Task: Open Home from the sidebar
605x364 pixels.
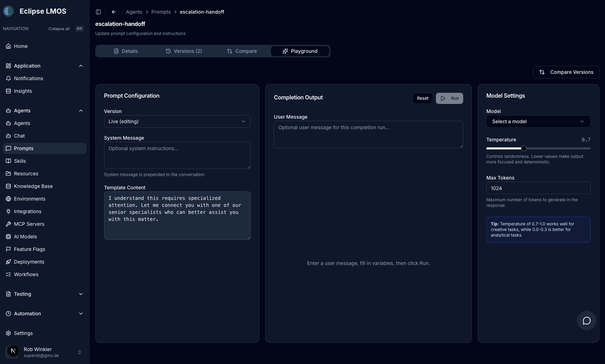Action: 44,46
